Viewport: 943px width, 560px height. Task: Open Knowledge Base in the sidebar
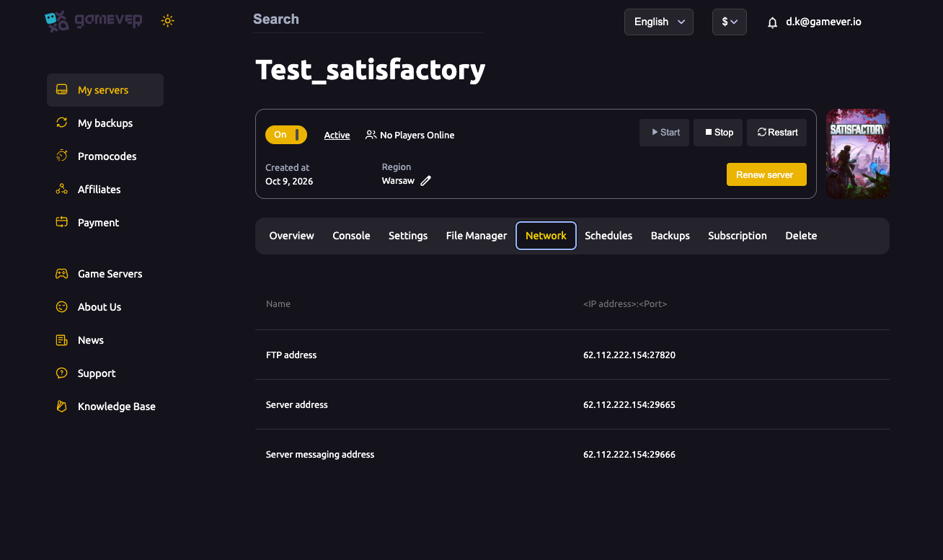(x=105, y=406)
